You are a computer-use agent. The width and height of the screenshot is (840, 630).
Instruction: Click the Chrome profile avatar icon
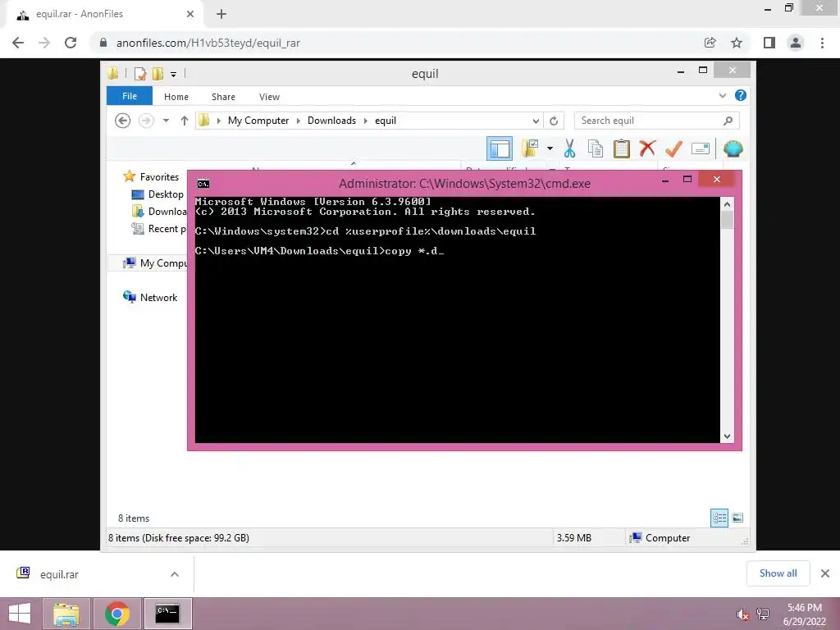coord(796,43)
